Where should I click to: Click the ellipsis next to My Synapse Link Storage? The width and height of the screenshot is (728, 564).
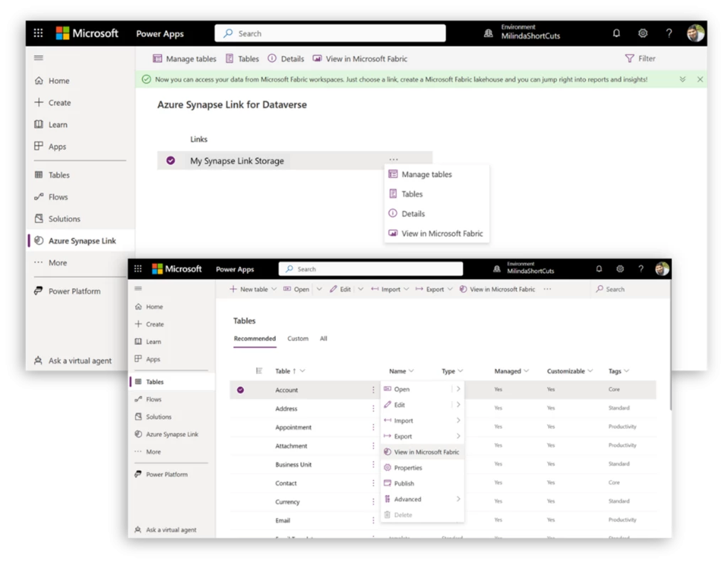[x=394, y=159]
